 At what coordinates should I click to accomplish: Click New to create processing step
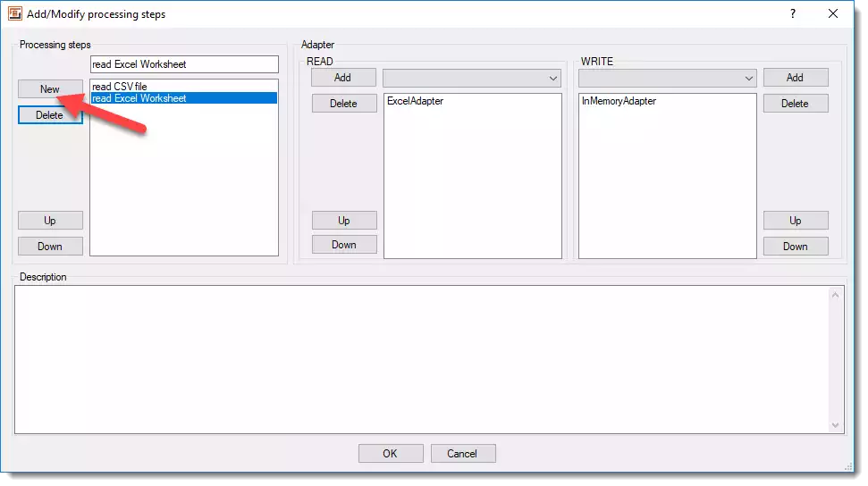point(50,89)
